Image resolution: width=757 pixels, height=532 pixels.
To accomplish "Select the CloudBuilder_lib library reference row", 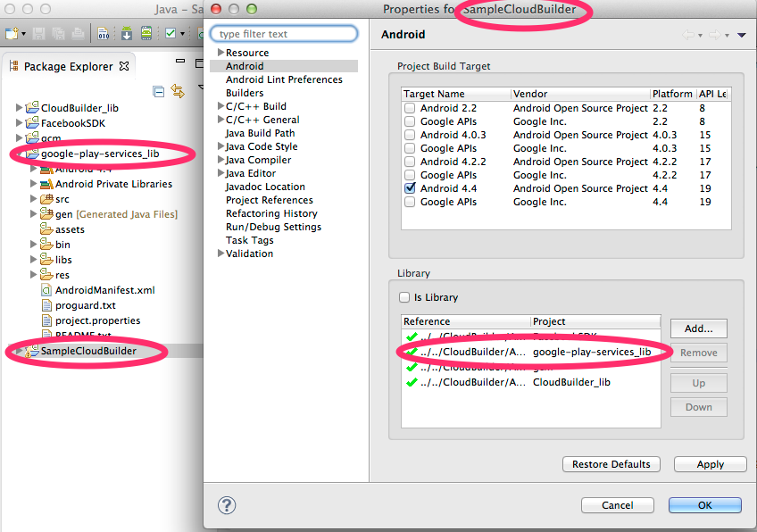I will pos(530,382).
